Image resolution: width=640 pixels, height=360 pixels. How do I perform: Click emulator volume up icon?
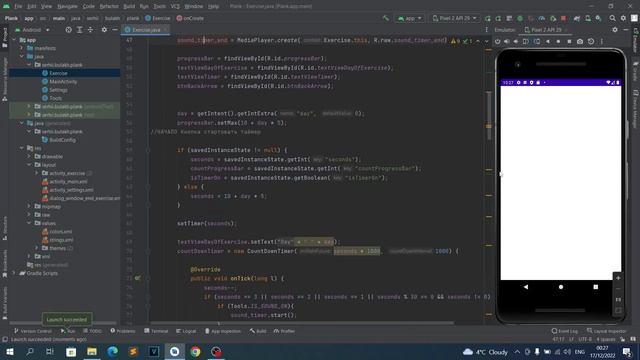pos(507,41)
